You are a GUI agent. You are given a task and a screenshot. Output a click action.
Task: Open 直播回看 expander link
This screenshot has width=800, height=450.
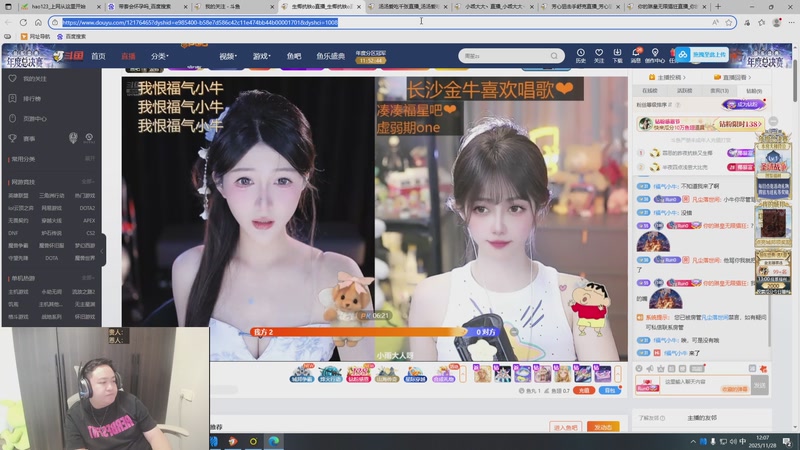click(x=732, y=78)
